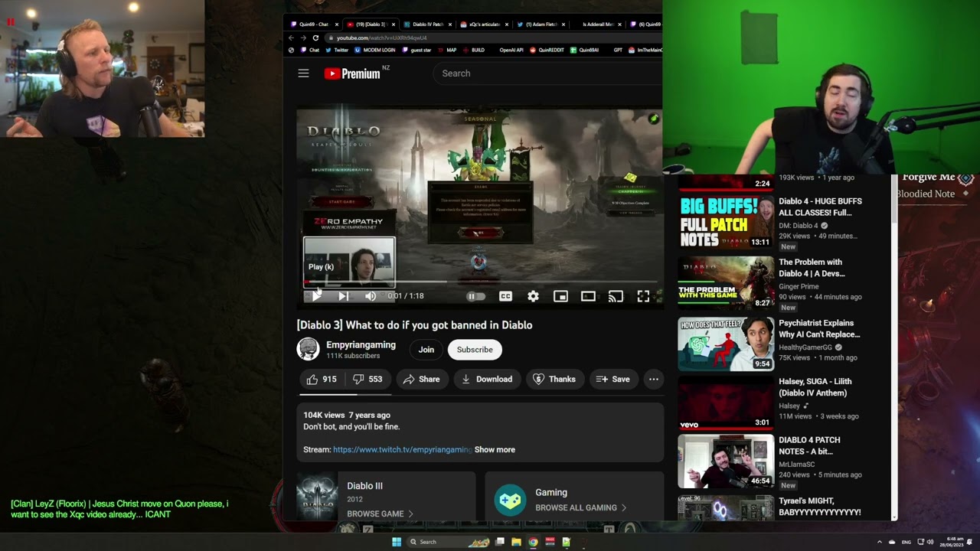Cast video with Play on TV
Screen dimensions: 980x551
616,296
